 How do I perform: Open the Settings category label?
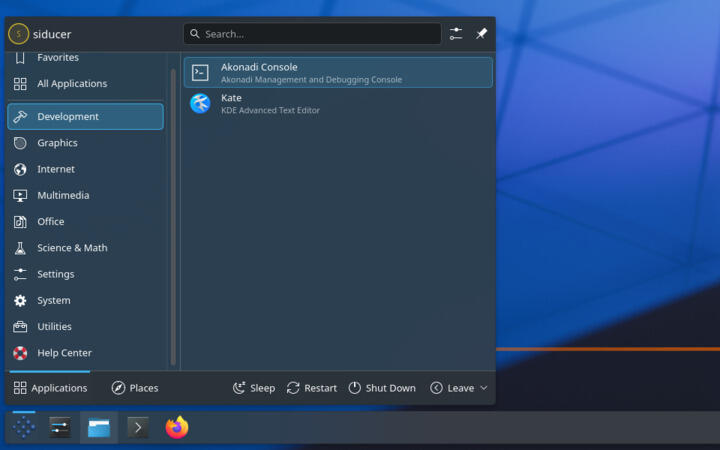56,274
